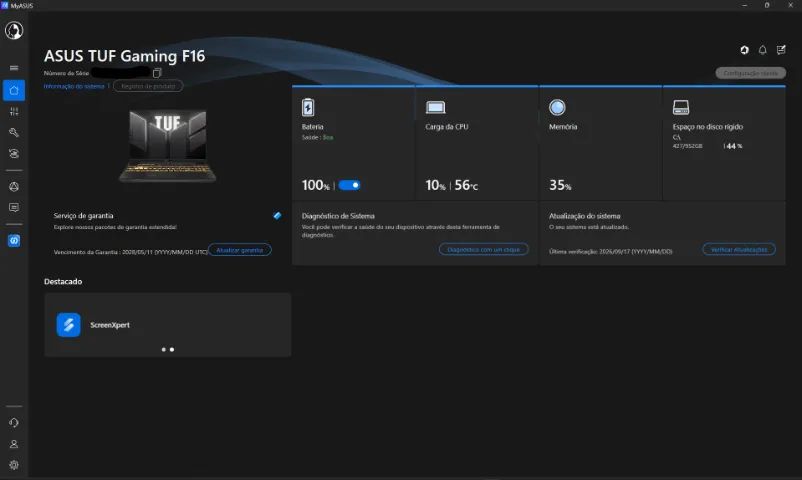
Task: Click the 'Destacado' section heading
Action: click(x=63, y=281)
